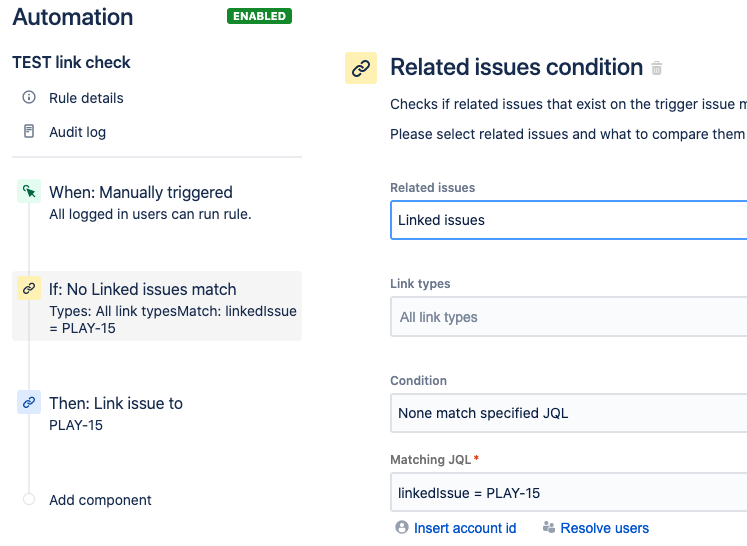747x546 pixels.
Task: Toggle the ENABLED status badge
Action: 259,16
